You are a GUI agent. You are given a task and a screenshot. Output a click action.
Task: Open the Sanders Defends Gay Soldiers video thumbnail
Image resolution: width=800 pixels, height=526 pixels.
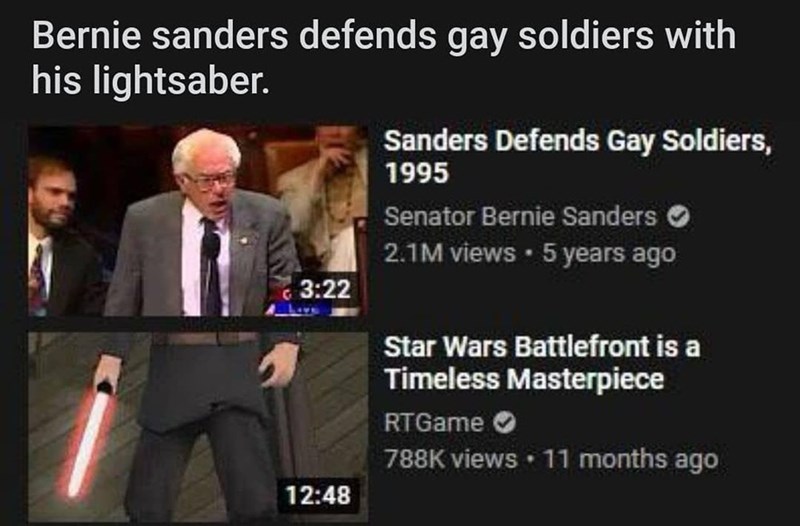[198, 221]
